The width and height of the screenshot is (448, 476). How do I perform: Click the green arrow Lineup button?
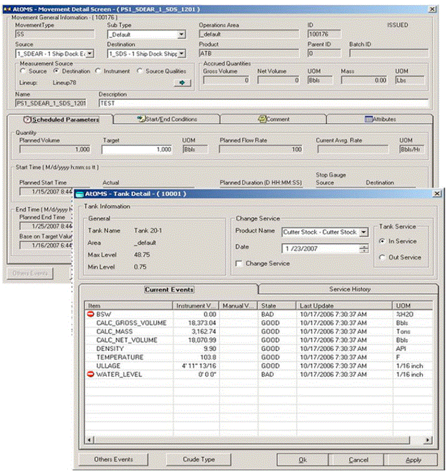tap(182, 82)
